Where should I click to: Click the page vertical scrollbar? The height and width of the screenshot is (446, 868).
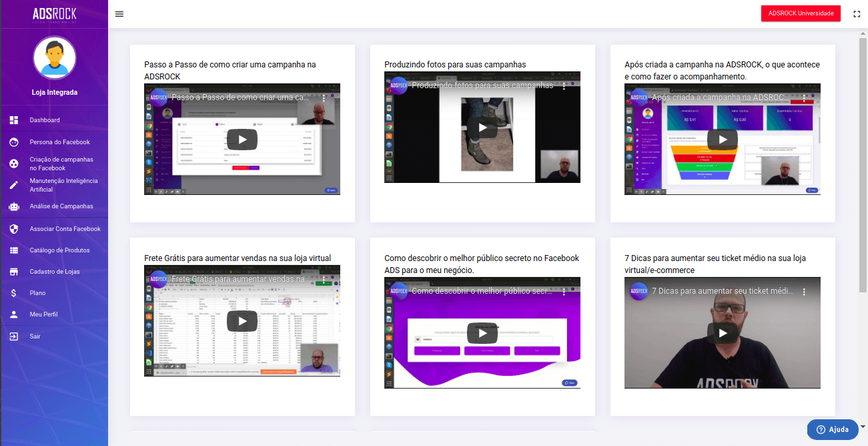pyautogui.click(x=863, y=167)
